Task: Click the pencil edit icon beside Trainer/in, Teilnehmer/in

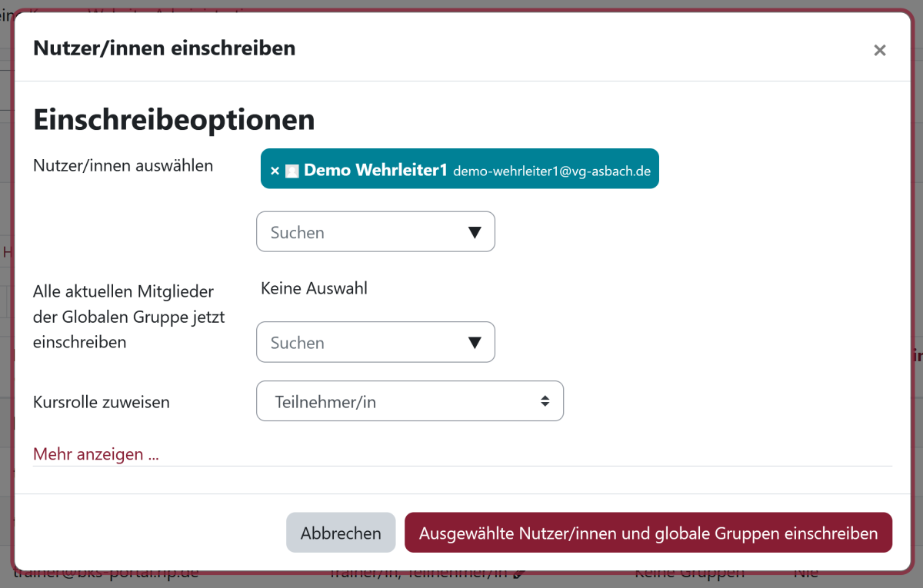Action: [x=520, y=573]
